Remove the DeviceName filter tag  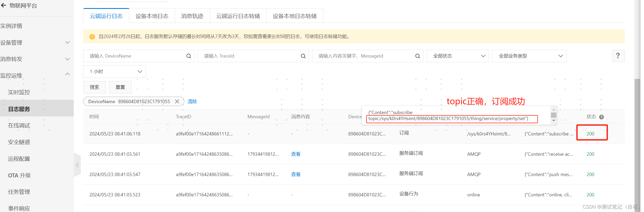(x=177, y=101)
